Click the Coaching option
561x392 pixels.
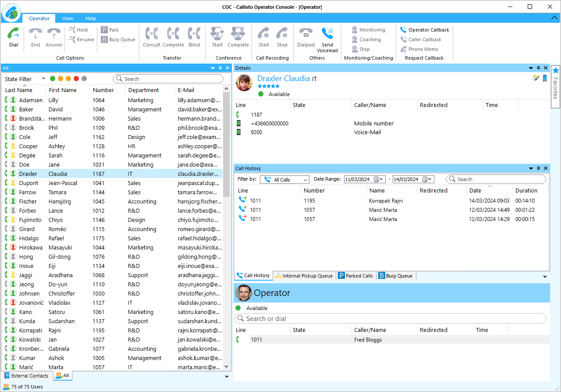click(x=366, y=39)
